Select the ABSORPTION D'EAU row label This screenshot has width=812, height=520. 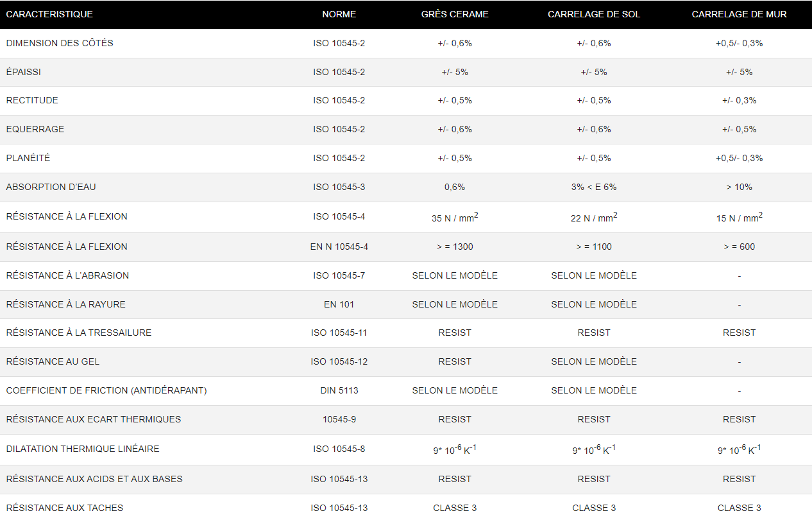(x=51, y=187)
